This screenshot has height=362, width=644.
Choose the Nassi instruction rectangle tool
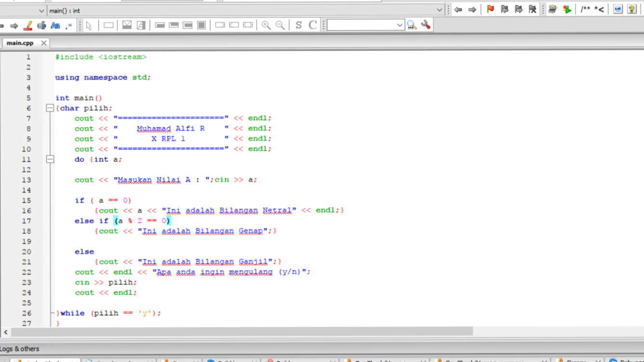tap(109, 25)
